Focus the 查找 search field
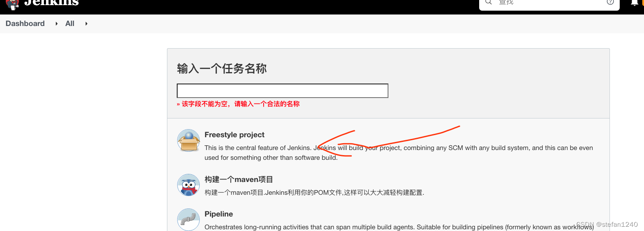 pos(549,3)
